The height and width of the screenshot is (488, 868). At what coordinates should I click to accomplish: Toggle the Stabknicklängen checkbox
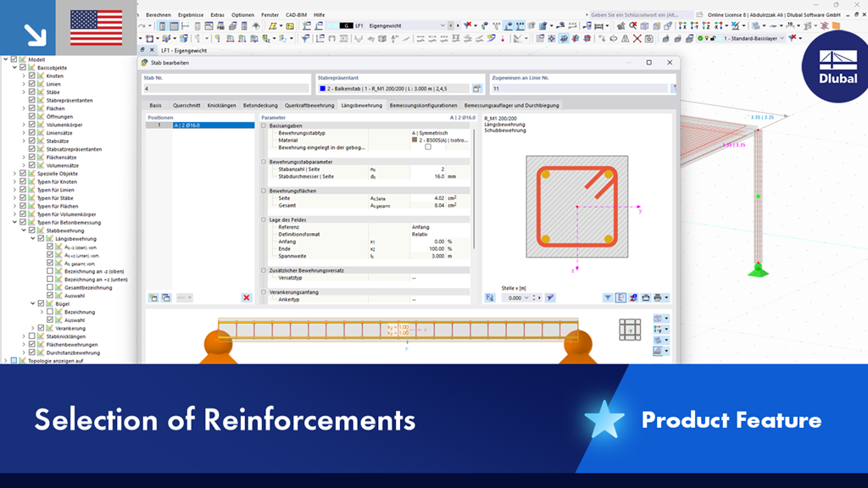click(31, 335)
